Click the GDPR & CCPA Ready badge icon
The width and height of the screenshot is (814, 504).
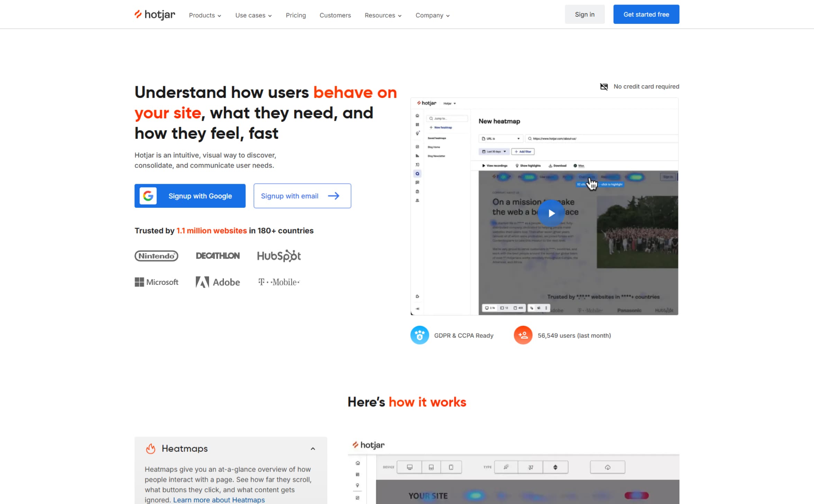[x=419, y=335]
